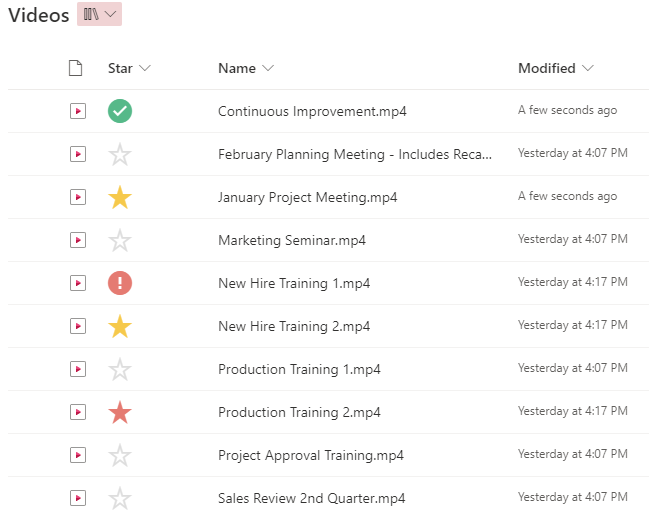Screen dimensions: 649x519
Task: Click the video icon for New Hire Training 2.mp4
Action: pyautogui.click(x=78, y=326)
